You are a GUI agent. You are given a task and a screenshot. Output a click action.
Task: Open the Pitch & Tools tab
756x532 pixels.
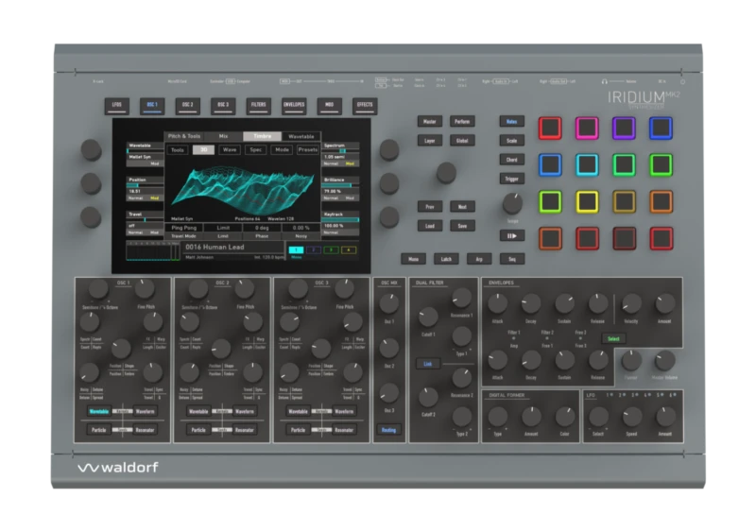click(184, 136)
